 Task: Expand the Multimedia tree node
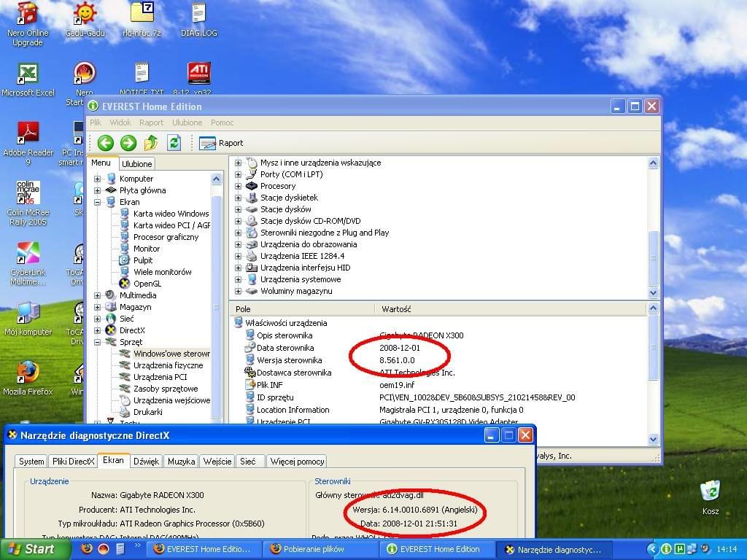pos(97,295)
